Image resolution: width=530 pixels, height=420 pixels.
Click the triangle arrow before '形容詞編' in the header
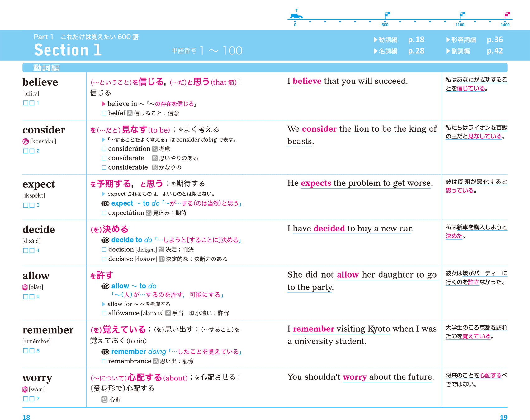[x=448, y=40]
